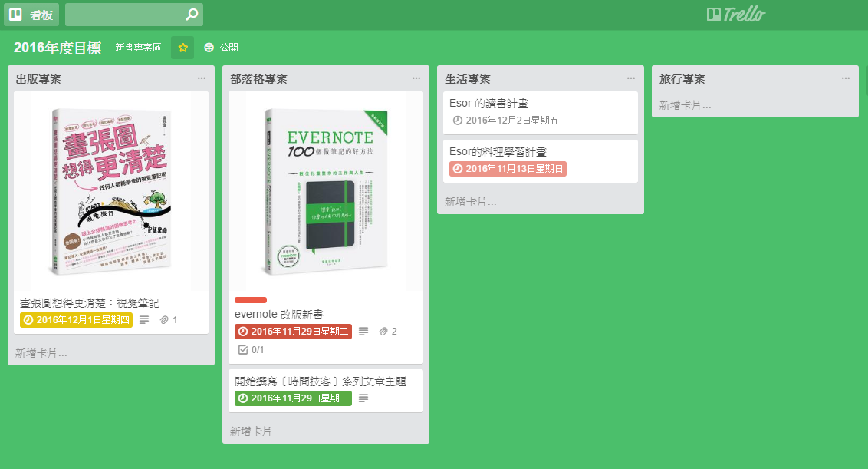Go to Trello home logo
This screenshot has width=868, height=469.
click(x=735, y=15)
